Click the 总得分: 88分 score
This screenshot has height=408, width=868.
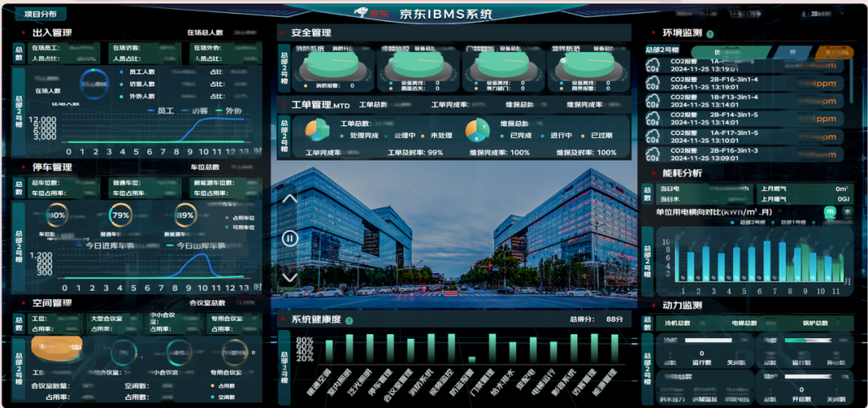tap(596, 319)
